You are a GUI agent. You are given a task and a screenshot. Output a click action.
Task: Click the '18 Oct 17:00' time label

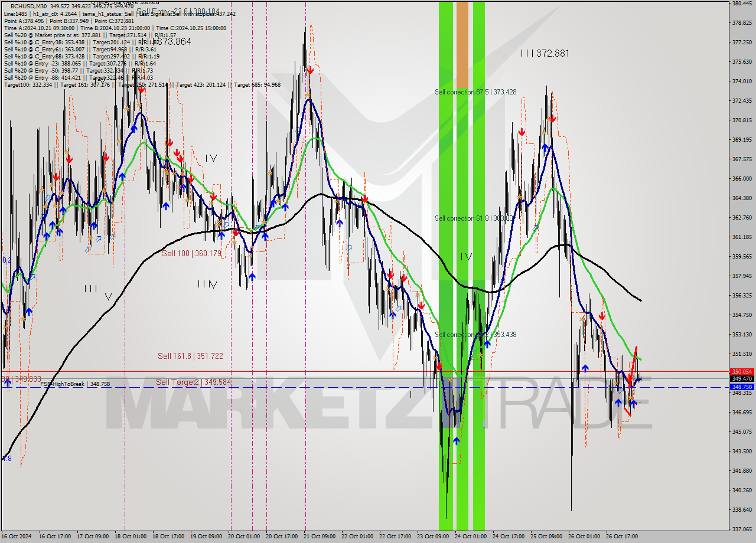coord(169,537)
